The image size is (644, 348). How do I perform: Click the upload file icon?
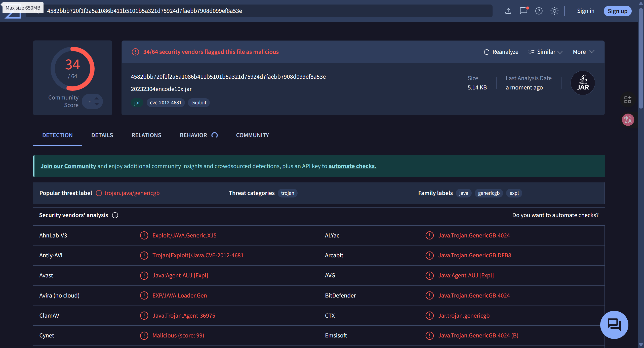pyautogui.click(x=508, y=11)
